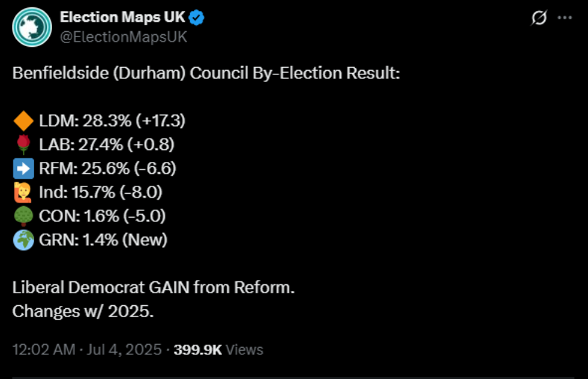This screenshot has height=379, width=588.
Task: Click the Election Maps UK display name
Action: 122,17
